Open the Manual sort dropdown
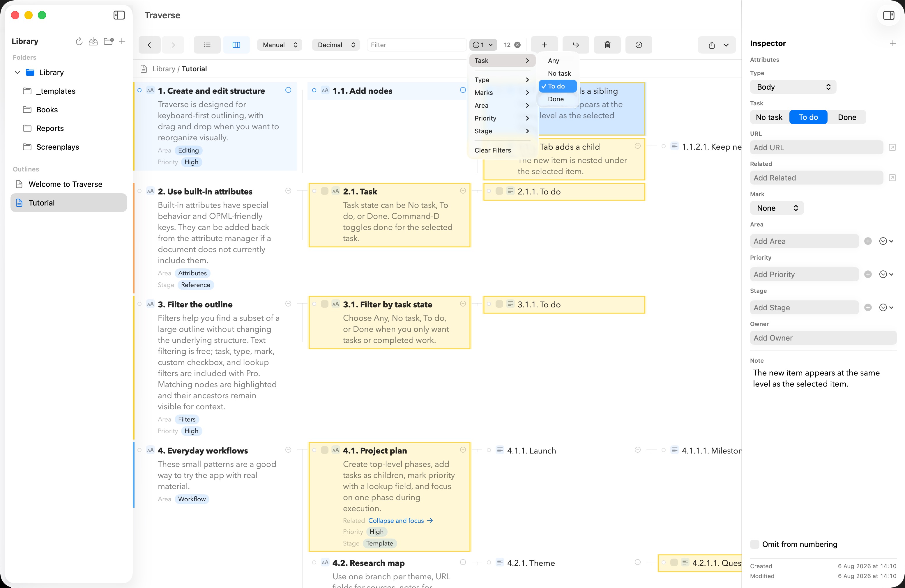Screen dimensions: 905x588 (x=280, y=45)
